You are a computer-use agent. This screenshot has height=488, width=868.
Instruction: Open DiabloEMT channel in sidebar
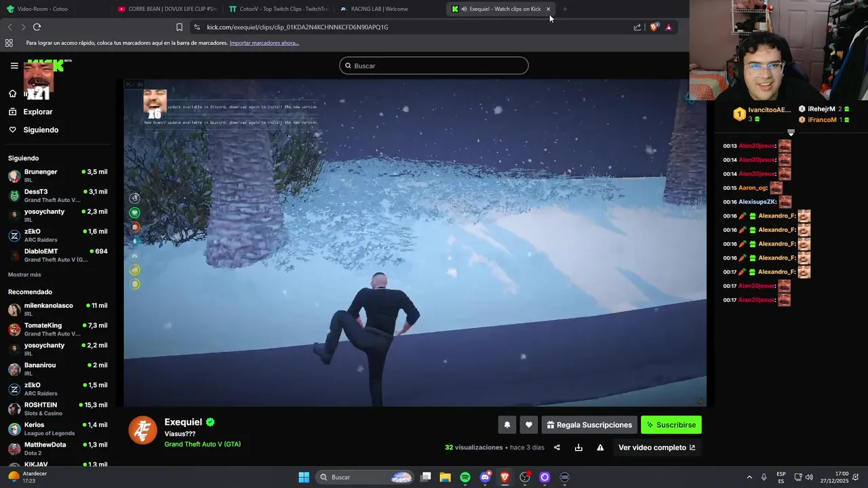pyautogui.click(x=58, y=255)
